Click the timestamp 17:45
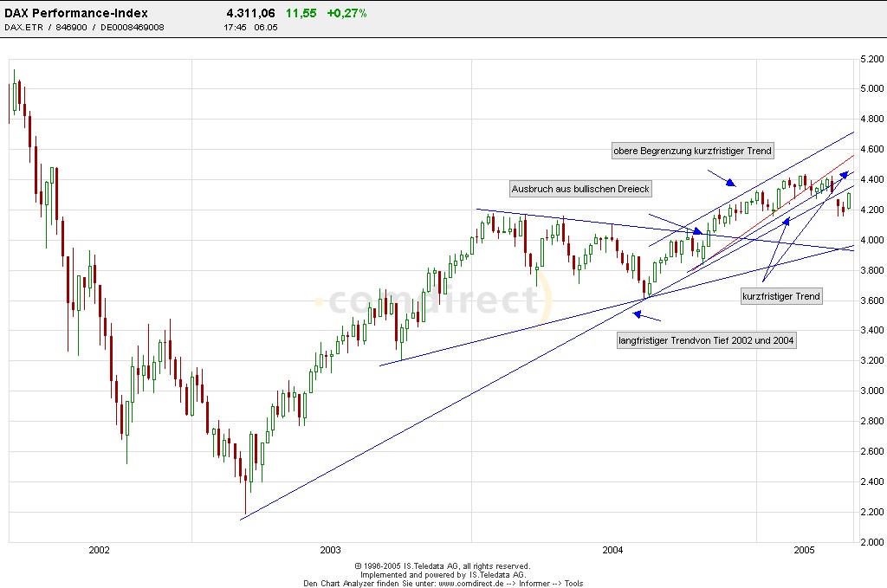Screen dimensions: 887x588 (235, 27)
